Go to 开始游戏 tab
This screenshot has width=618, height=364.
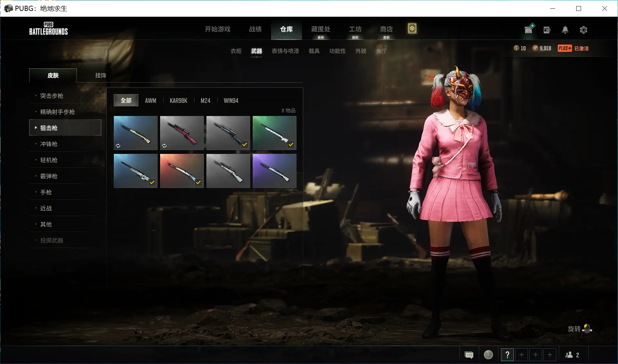pyautogui.click(x=218, y=29)
